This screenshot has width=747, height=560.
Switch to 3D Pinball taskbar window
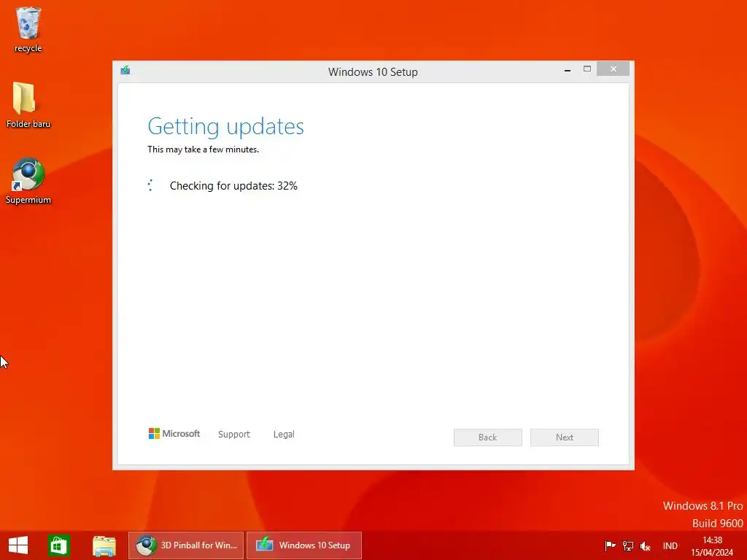pos(186,545)
